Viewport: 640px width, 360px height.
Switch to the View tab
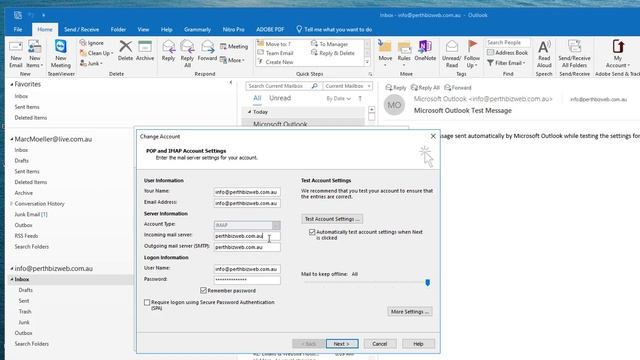[x=143, y=29]
